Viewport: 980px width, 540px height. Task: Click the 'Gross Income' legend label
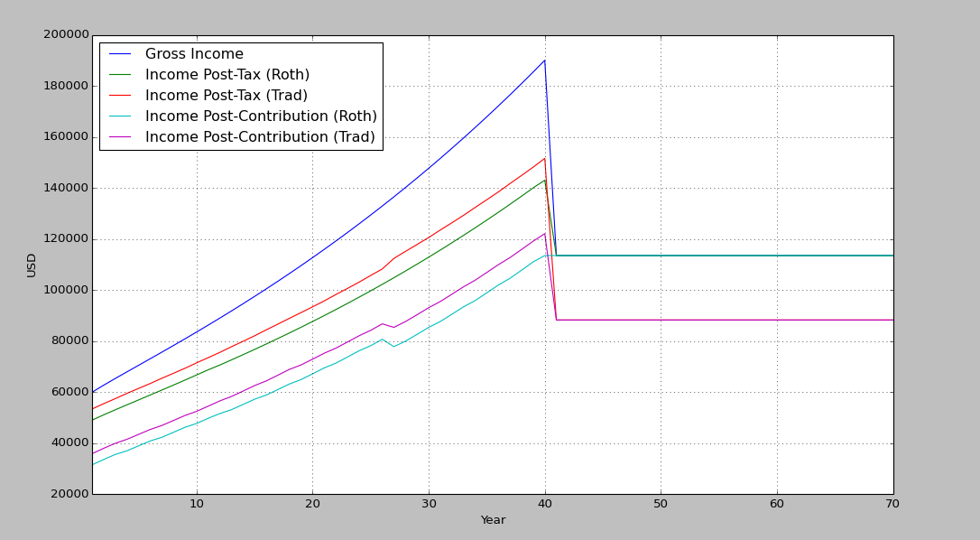click(194, 54)
